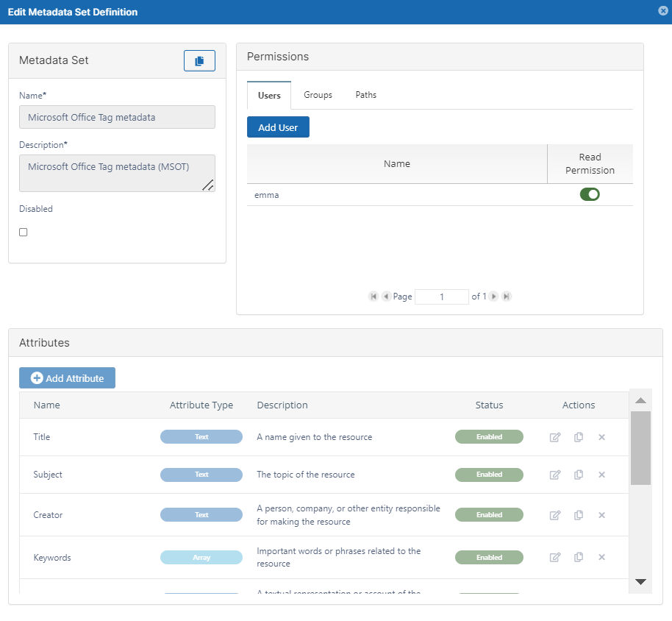This screenshot has height=621, width=672.
Task: Click the copy Metadata Set icon button
Action: [199, 61]
